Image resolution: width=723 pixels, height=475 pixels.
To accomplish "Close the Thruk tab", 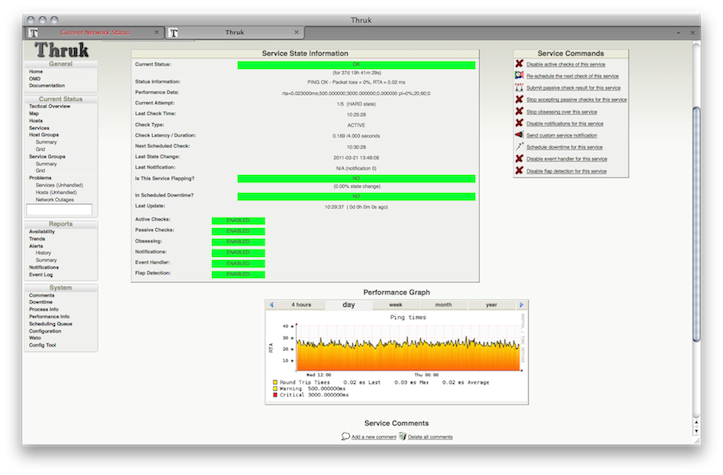I will [x=296, y=32].
